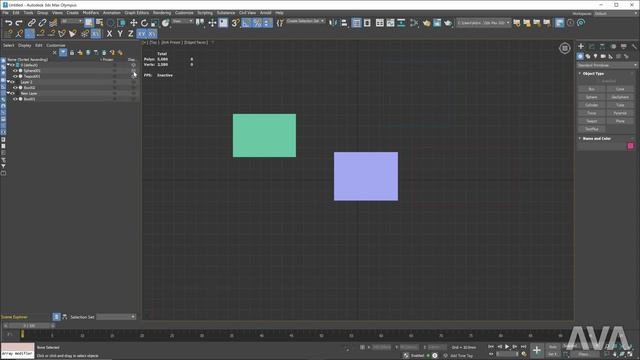Open the Scripting menu
This screenshot has height=360, width=640.
[x=205, y=13]
